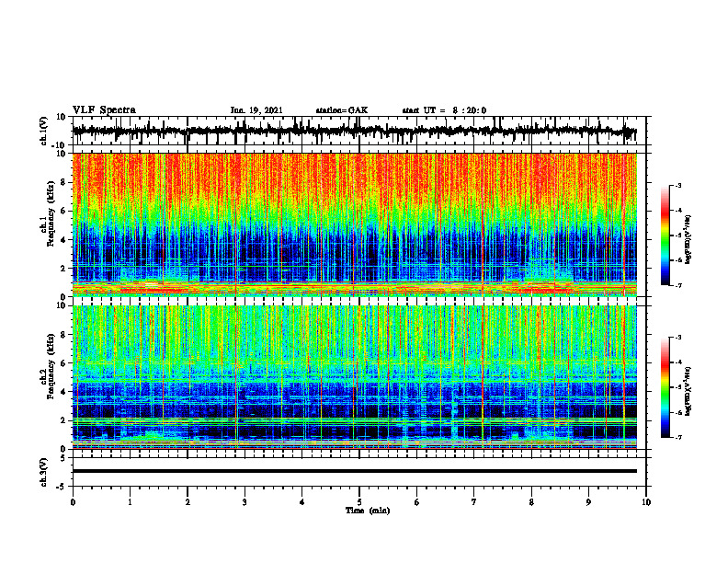
Task: Click the "station=GAK" label
Action: pos(342,110)
